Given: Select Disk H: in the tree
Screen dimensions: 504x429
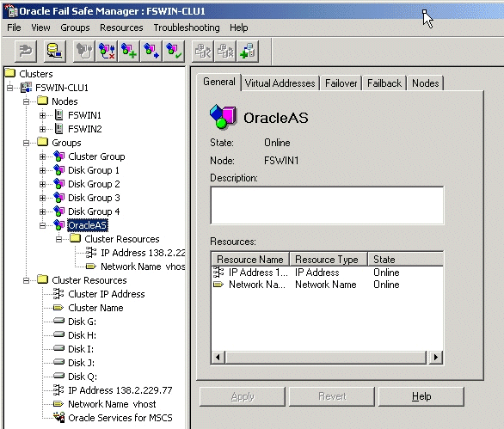Looking at the screenshot, I should pos(82,335).
